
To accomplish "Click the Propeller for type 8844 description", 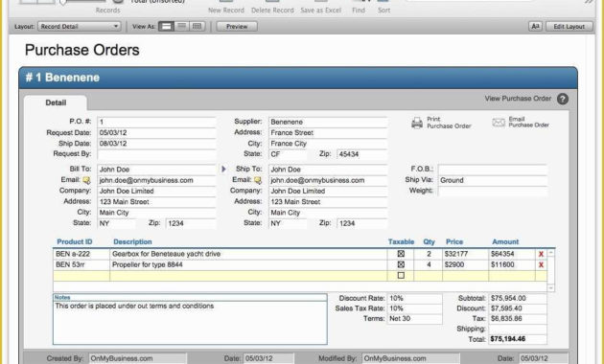I will tap(248, 264).
